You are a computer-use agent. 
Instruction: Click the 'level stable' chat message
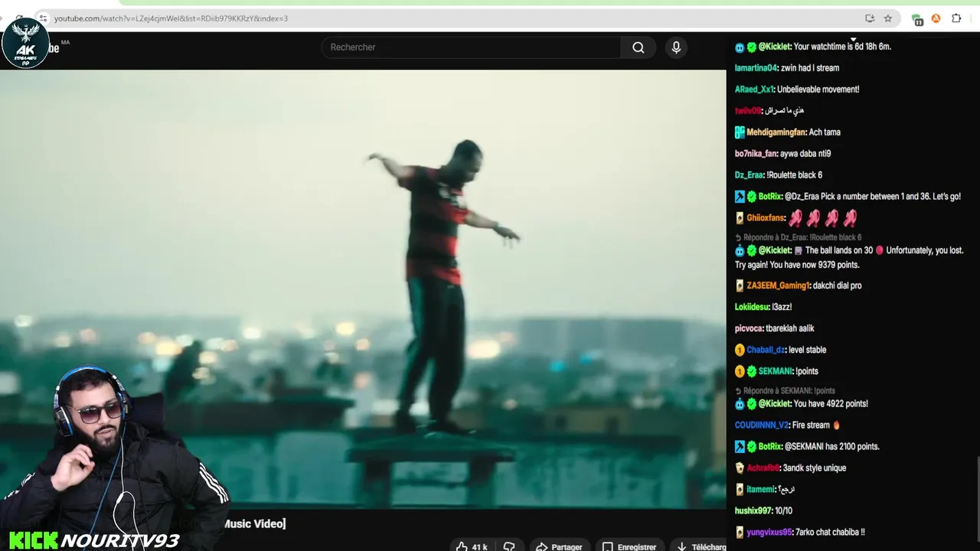click(x=807, y=350)
